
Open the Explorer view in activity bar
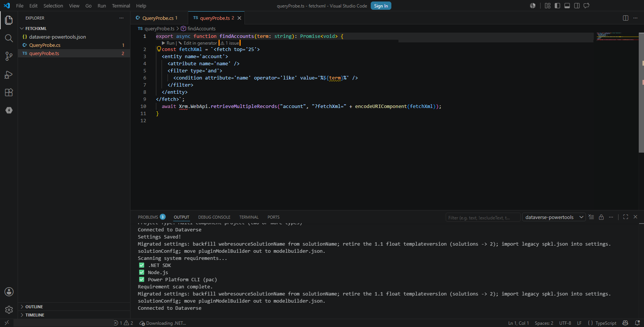point(9,20)
